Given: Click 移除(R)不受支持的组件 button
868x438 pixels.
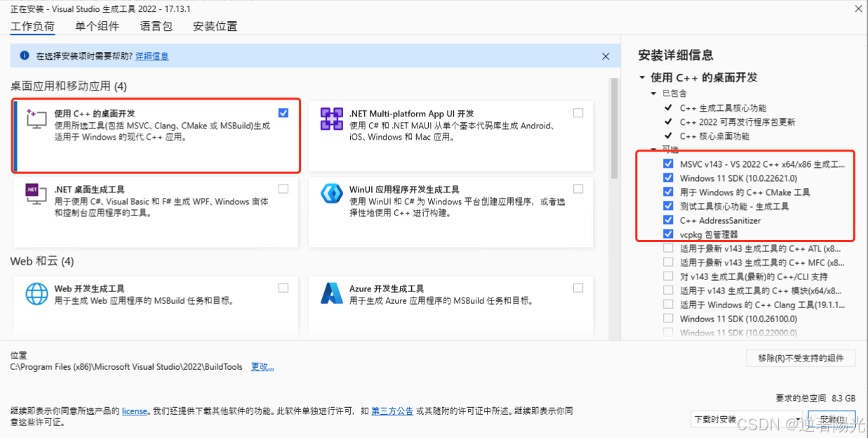Looking at the screenshot, I should (801, 358).
